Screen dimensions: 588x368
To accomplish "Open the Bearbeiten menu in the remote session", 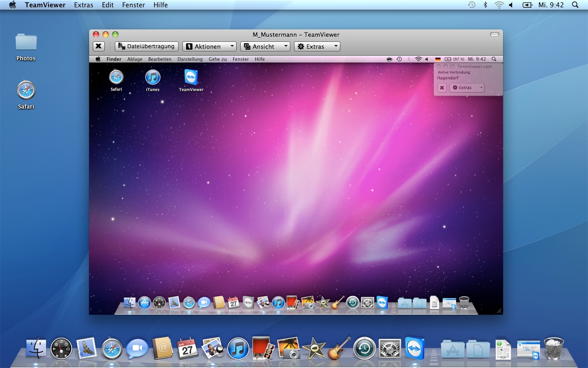I will pyautogui.click(x=160, y=59).
